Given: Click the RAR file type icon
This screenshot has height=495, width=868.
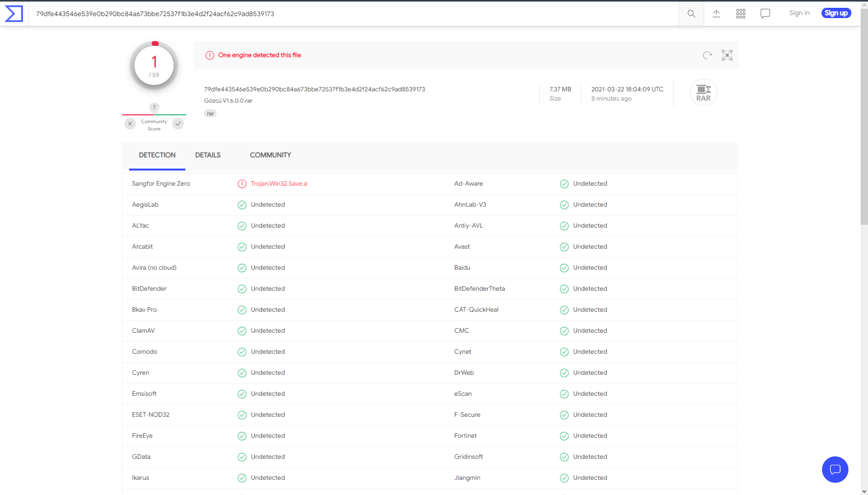Looking at the screenshot, I should click(703, 92).
